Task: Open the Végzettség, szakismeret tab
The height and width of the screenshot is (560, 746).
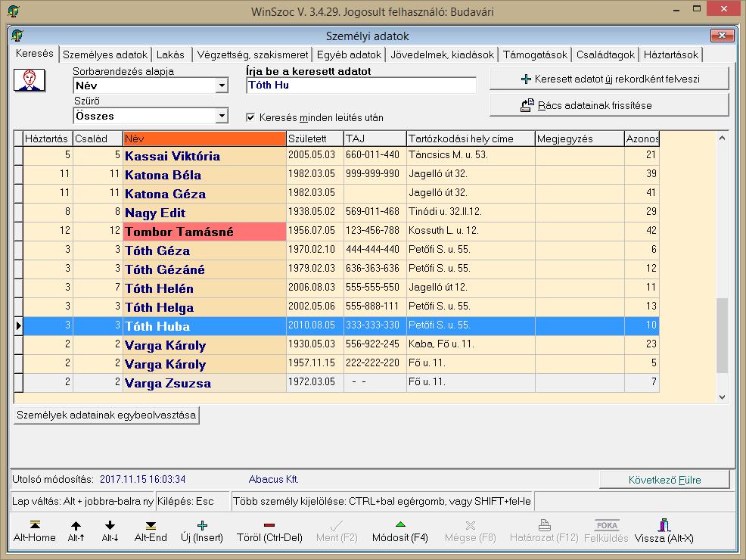Action: click(x=253, y=54)
